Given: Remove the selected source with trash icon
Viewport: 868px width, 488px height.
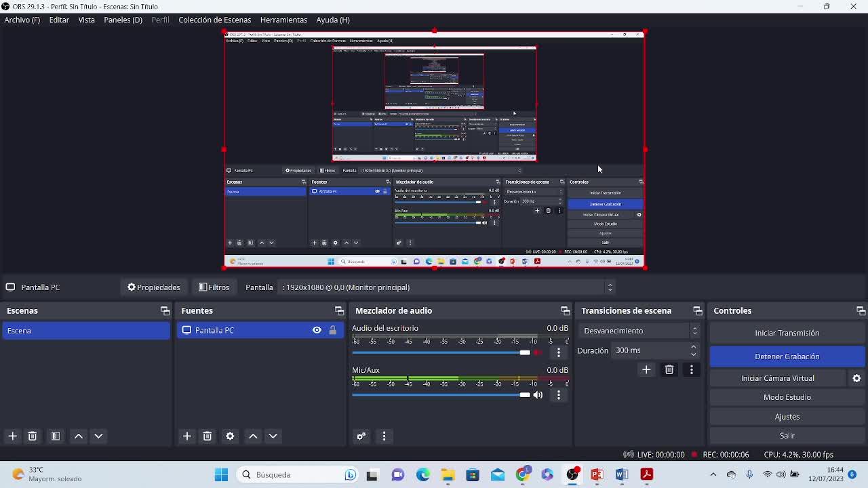Looking at the screenshot, I should [x=208, y=436].
